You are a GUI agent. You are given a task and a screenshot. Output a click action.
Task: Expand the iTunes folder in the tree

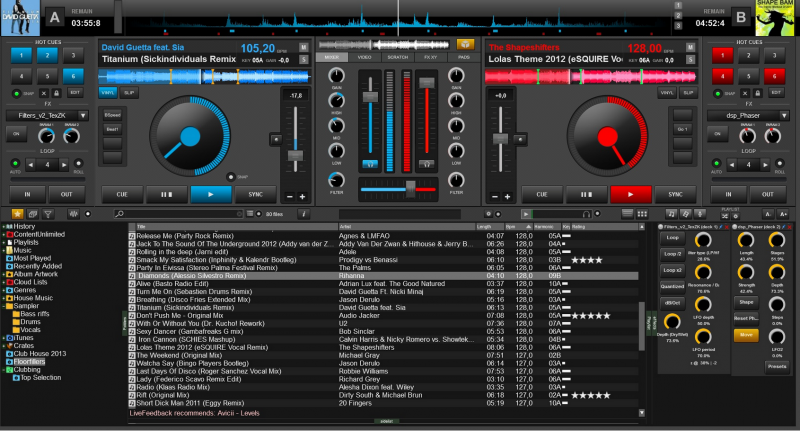(4, 338)
